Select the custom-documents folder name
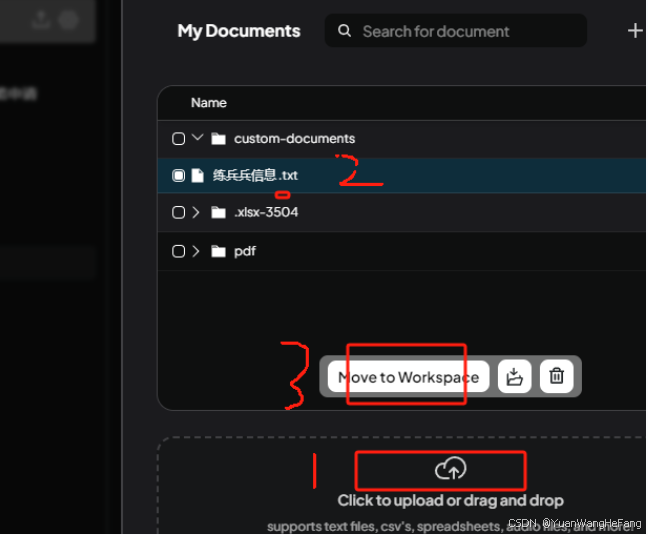The height and width of the screenshot is (535, 648). pos(294,139)
